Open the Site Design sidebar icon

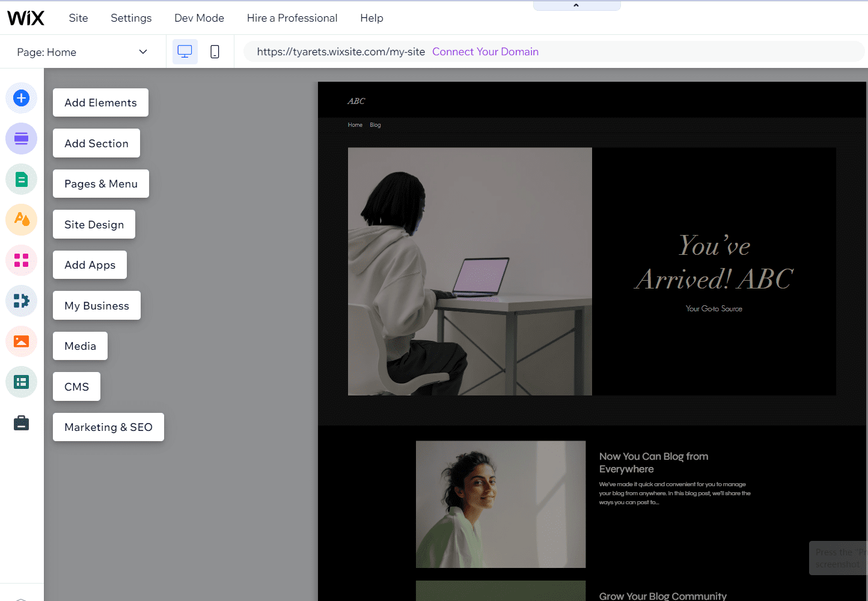point(22,220)
